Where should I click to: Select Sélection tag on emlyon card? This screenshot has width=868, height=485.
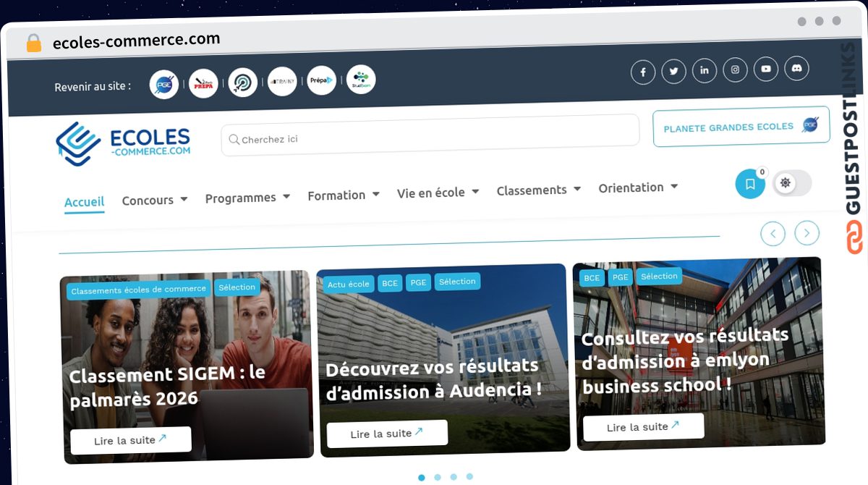click(x=659, y=277)
